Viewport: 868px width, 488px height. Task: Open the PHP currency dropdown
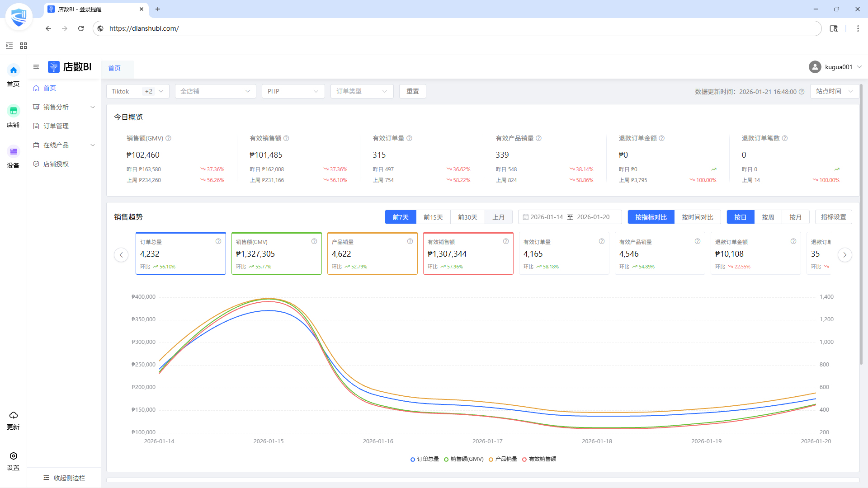coord(293,91)
